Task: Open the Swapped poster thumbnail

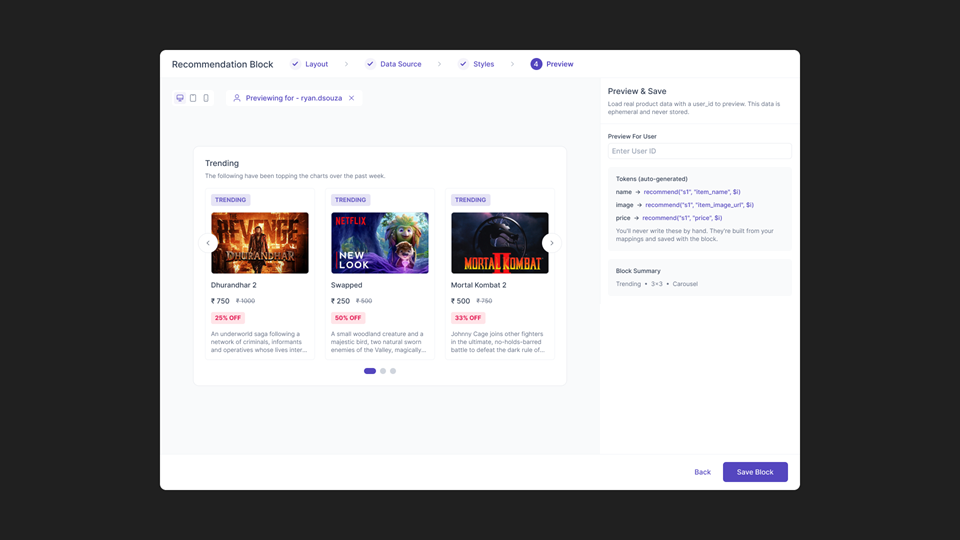Action: tap(380, 243)
